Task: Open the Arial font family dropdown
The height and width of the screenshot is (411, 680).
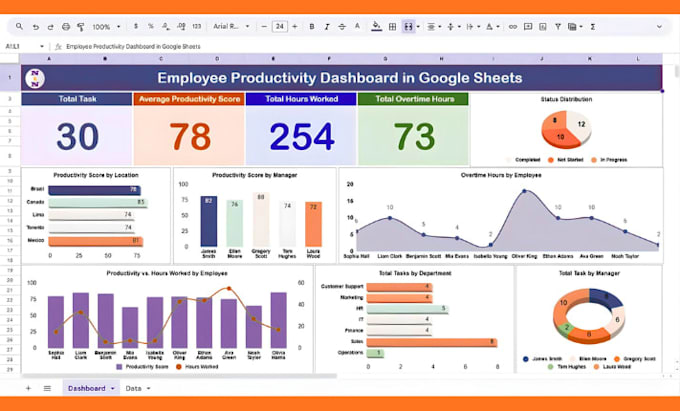Action: [231, 26]
